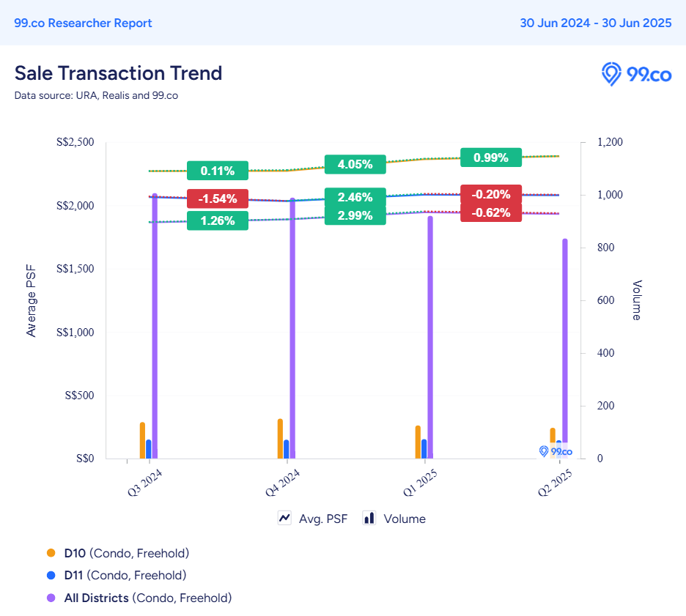Click the 2.46% change badge
Screen dimensions: 686x616
point(355,197)
